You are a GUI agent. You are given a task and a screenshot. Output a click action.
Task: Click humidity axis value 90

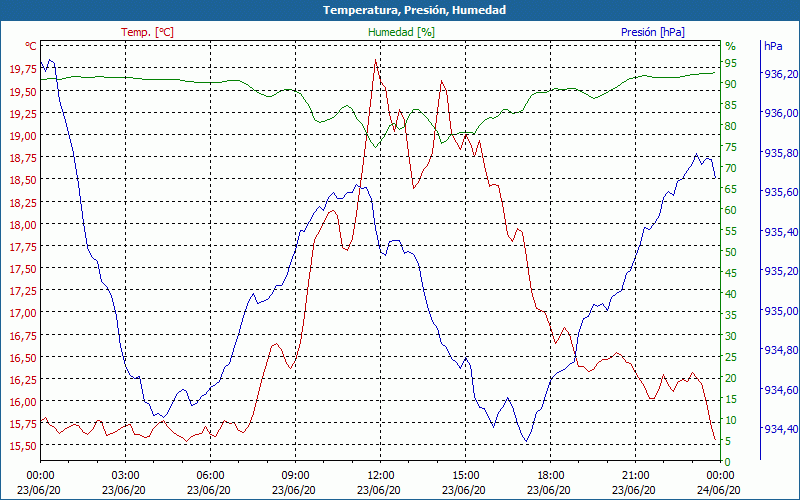pyautogui.click(x=731, y=84)
